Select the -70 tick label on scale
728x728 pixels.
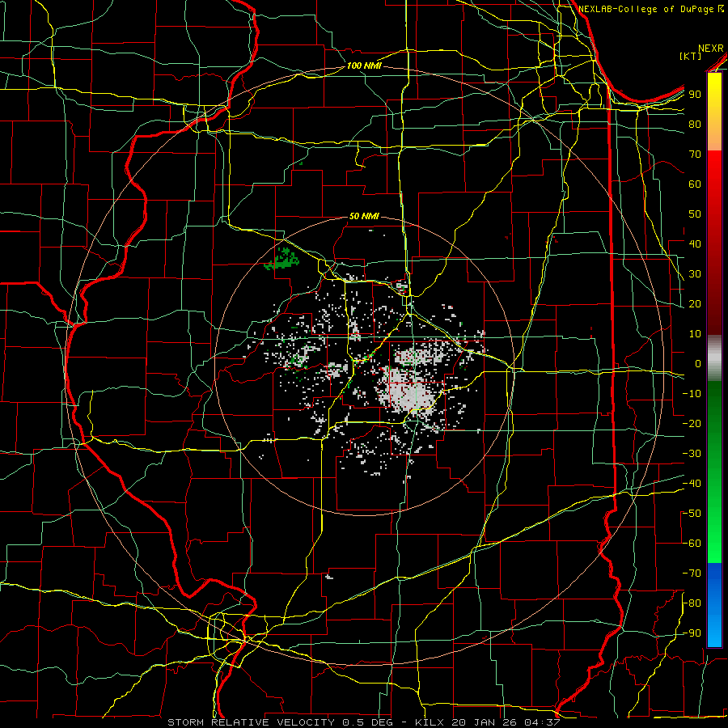tap(692, 574)
